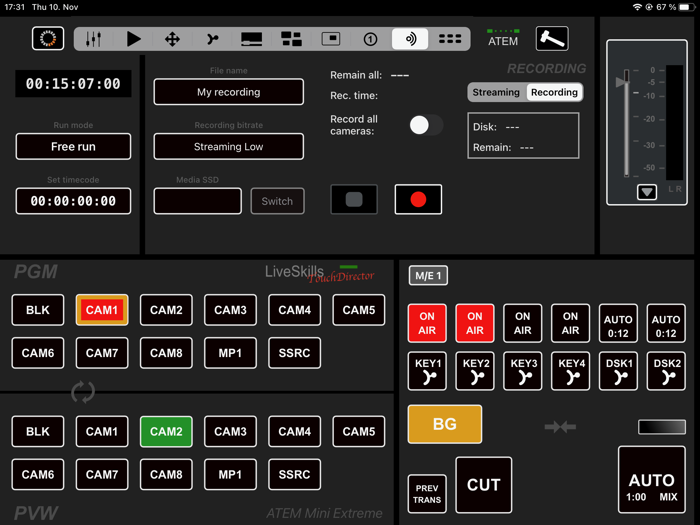
Task: Open the Run mode Free run selector
Action: click(73, 146)
